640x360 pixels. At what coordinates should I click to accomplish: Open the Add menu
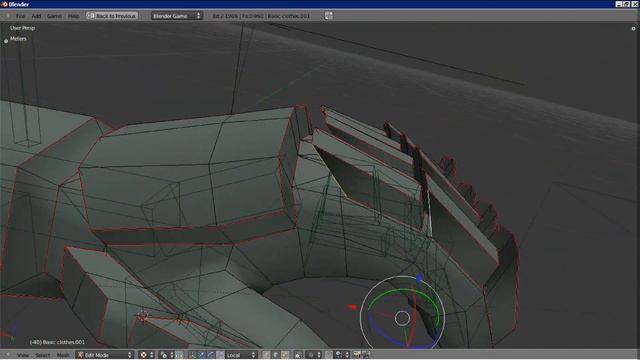(36, 16)
